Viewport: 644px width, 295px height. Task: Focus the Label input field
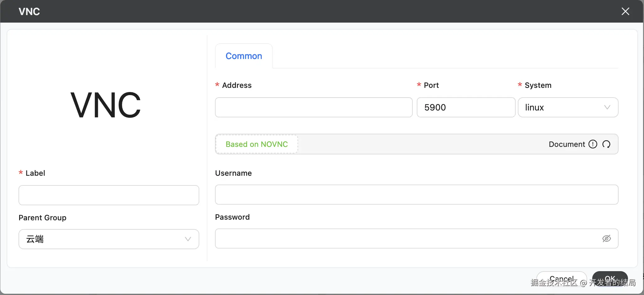coord(109,195)
